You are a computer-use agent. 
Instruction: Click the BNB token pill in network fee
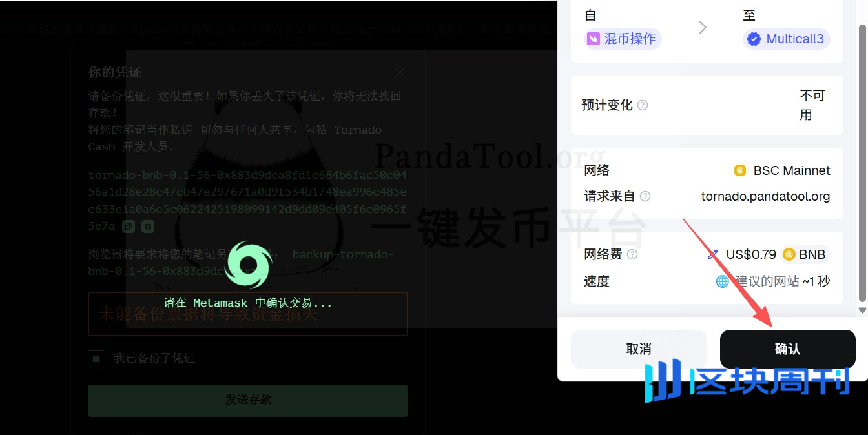click(804, 254)
